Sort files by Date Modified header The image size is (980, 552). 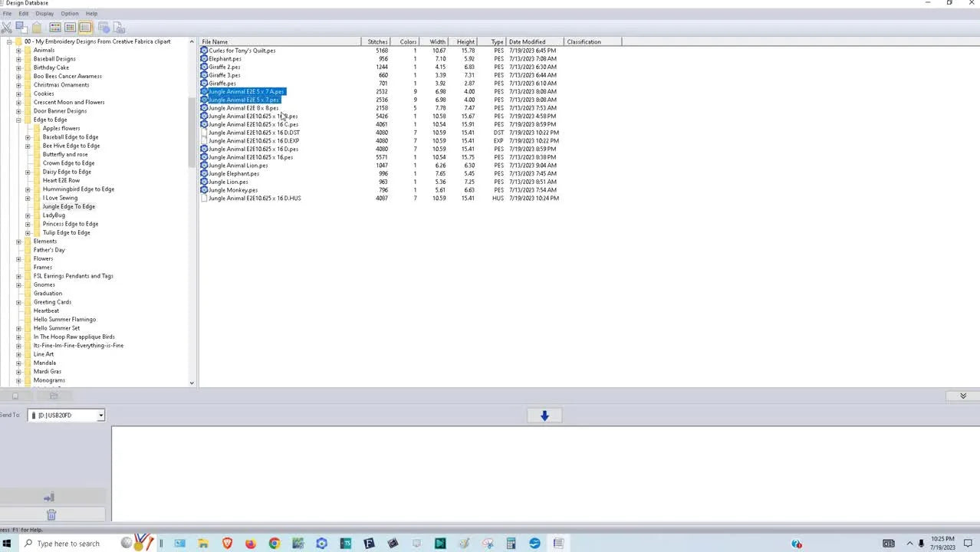click(x=528, y=42)
